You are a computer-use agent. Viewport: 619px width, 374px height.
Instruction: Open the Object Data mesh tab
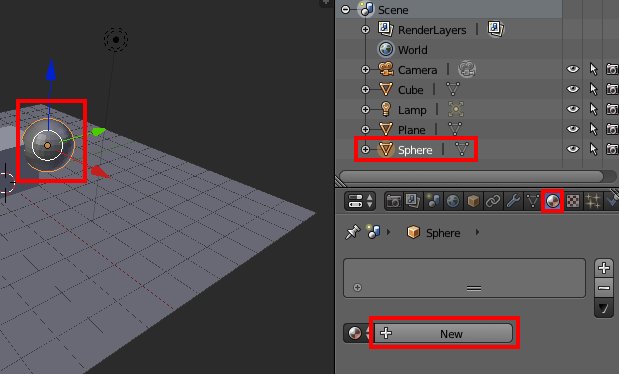533,201
